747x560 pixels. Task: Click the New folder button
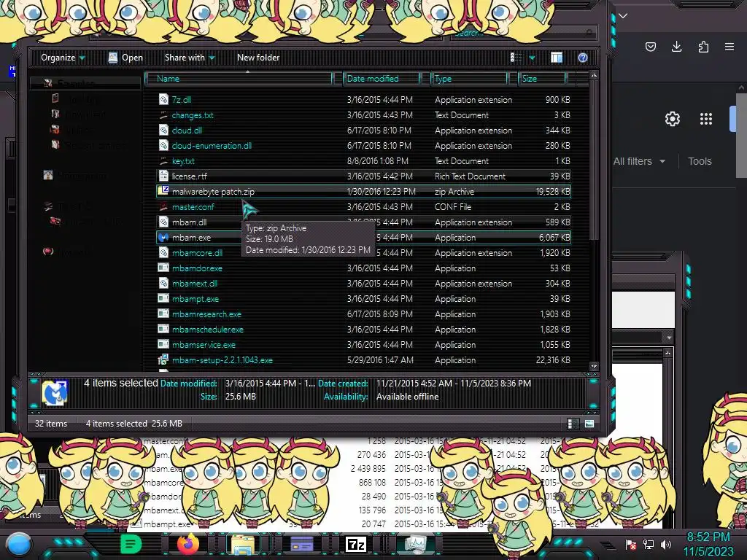click(x=258, y=58)
